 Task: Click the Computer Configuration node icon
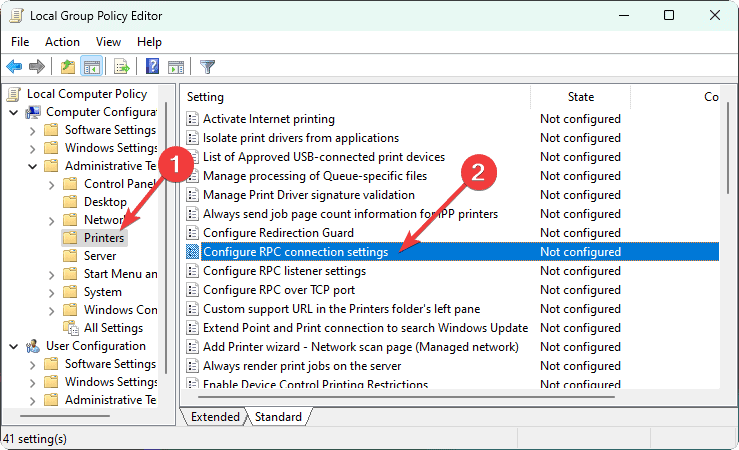click(x=33, y=112)
